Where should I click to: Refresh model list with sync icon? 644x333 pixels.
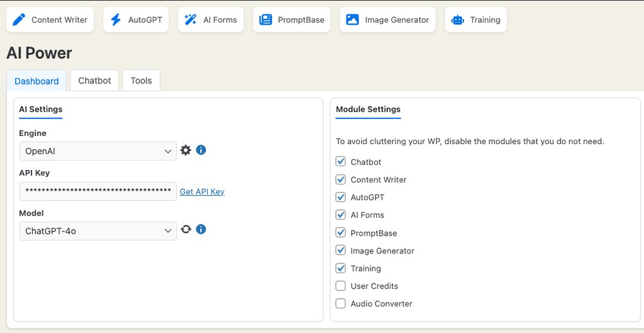coord(186,229)
